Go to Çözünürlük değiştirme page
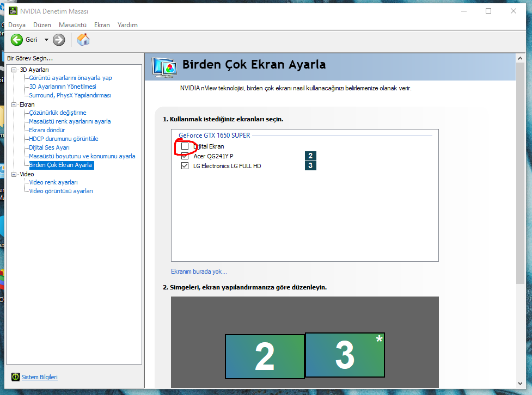532x395 pixels. point(58,113)
